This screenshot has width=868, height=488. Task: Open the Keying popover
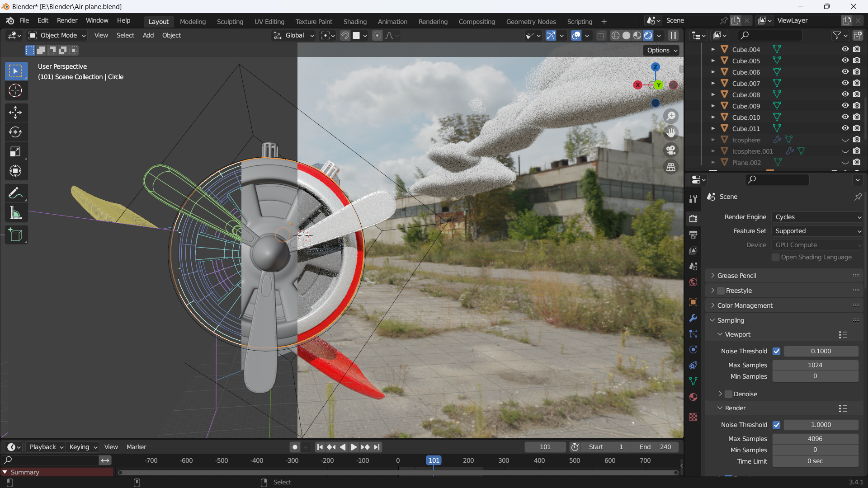tap(83, 447)
